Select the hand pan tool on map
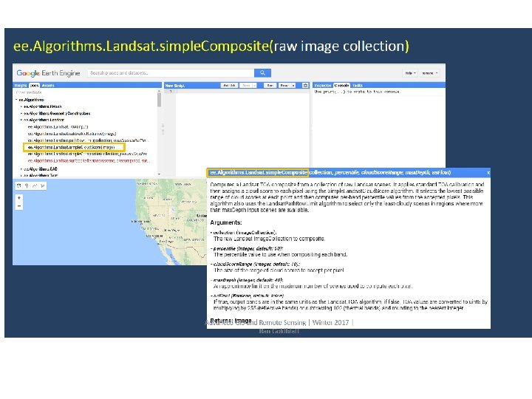The image size is (532, 399). (19, 185)
